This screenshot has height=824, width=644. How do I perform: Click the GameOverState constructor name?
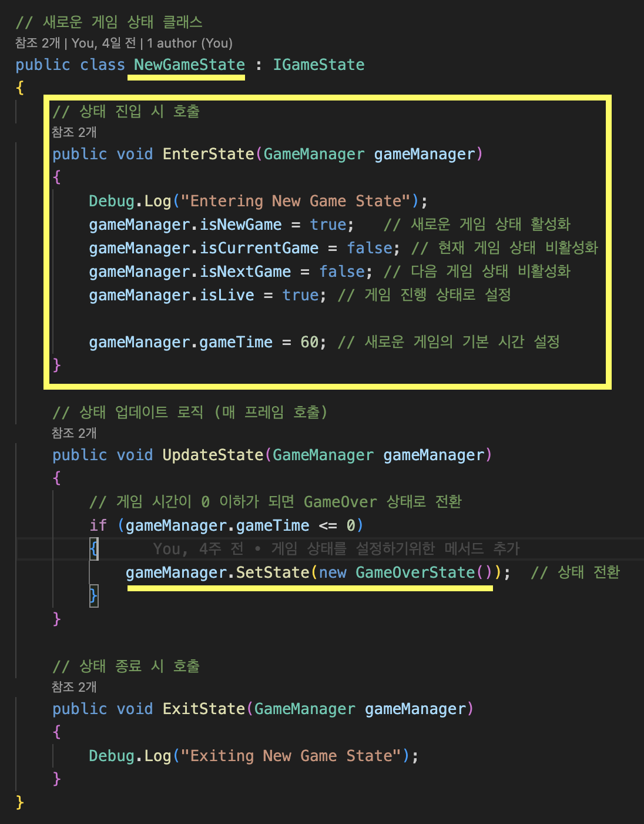(x=415, y=572)
